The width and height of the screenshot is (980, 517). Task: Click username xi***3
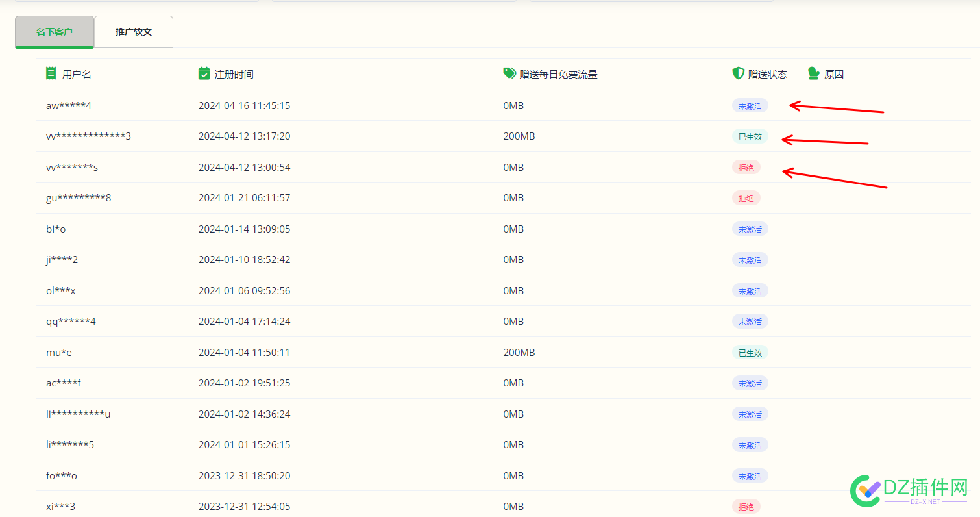tap(61, 507)
